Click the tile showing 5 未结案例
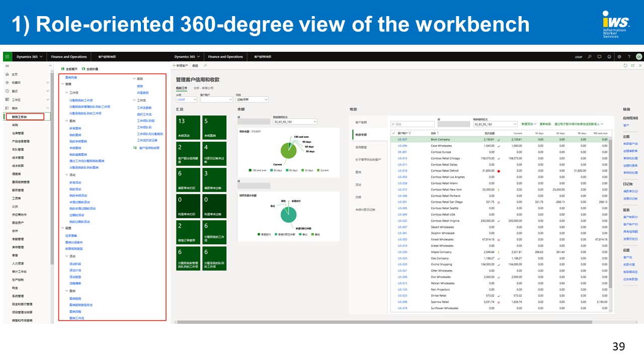The width and height of the screenshot is (644, 362). [214, 128]
